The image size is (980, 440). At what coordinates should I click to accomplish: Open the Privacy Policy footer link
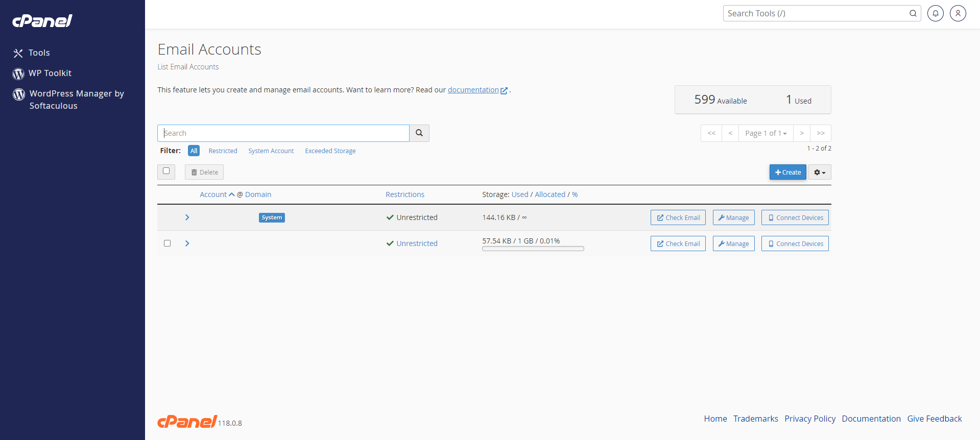810,419
